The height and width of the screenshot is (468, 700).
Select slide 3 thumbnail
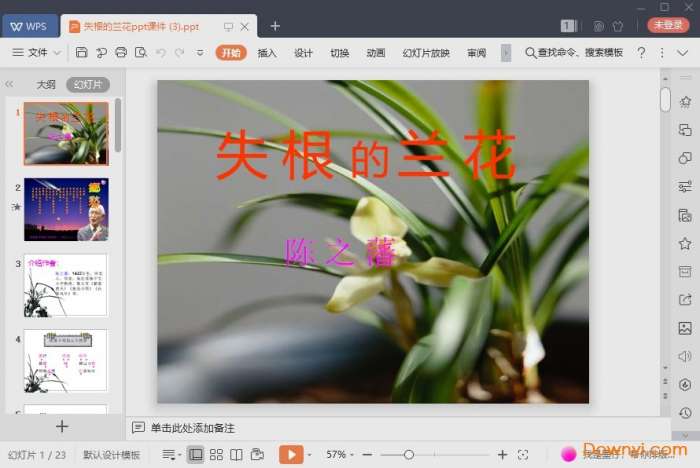pyautogui.click(x=66, y=285)
